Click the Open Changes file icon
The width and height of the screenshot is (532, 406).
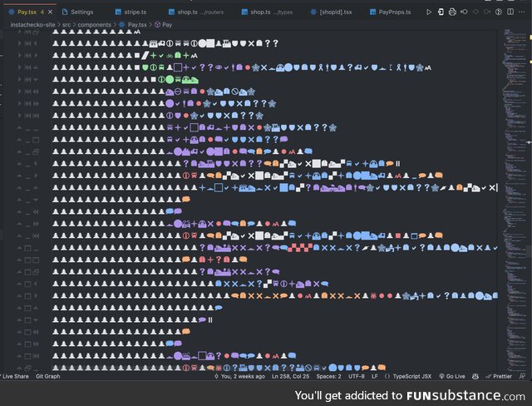441,12
